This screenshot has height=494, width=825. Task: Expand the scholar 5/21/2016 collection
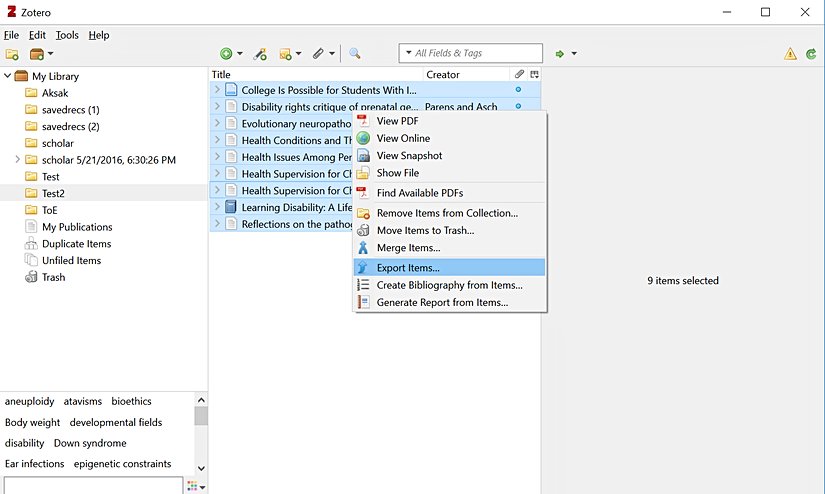pos(17,160)
